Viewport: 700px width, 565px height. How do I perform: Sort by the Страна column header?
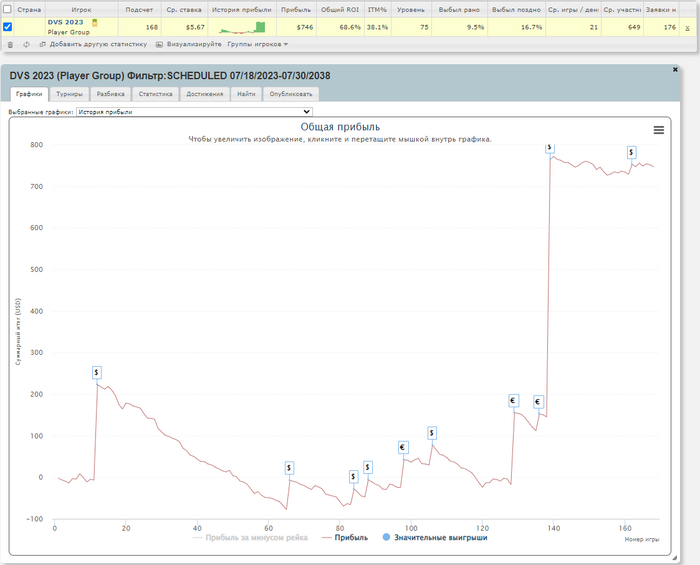click(x=29, y=9)
